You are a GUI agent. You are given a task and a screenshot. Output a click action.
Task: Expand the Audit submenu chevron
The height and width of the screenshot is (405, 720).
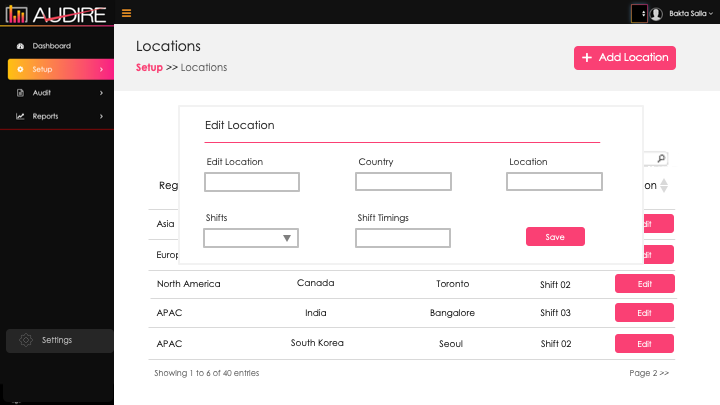pos(101,93)
